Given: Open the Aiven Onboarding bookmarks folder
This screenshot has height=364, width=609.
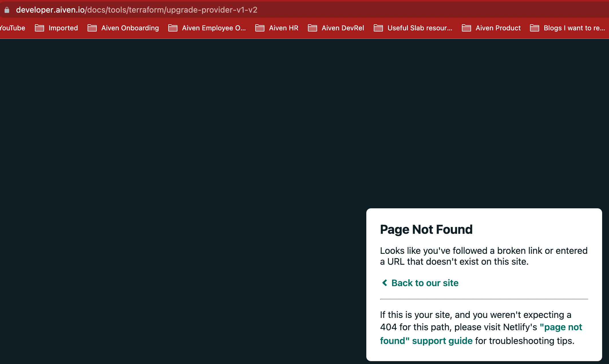Looking at the screenshot, I should pos(123,28).
